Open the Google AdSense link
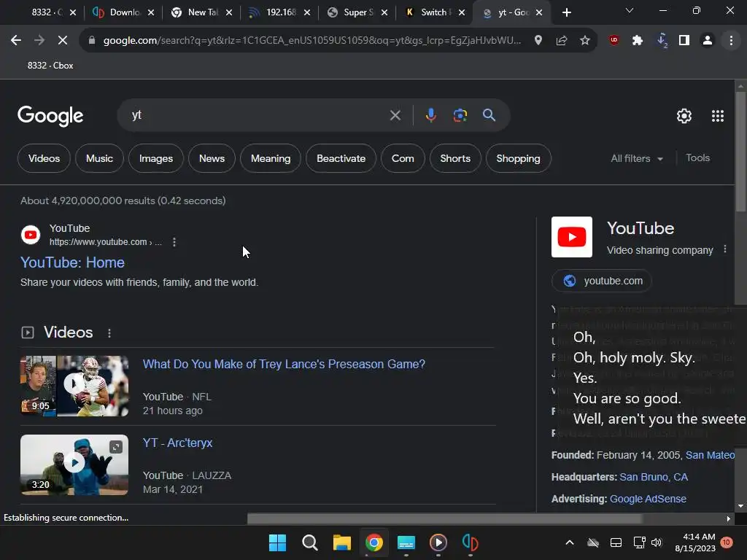 (648, 499)
